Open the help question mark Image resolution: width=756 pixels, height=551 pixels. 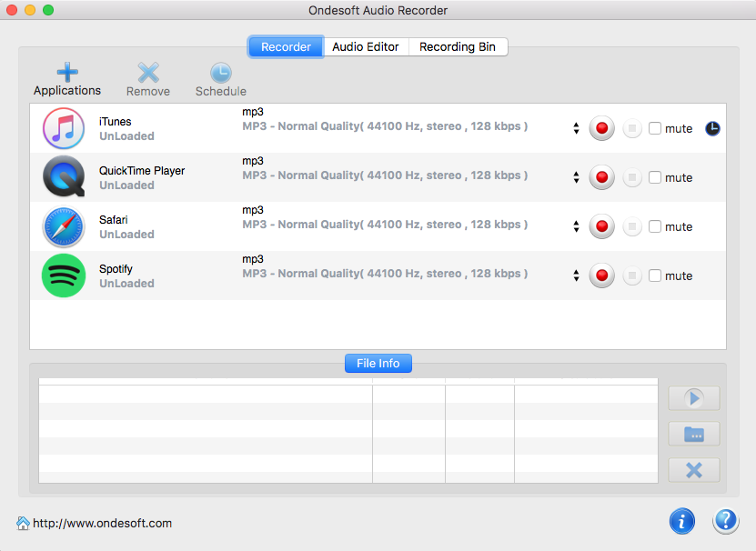click(725, 521)
